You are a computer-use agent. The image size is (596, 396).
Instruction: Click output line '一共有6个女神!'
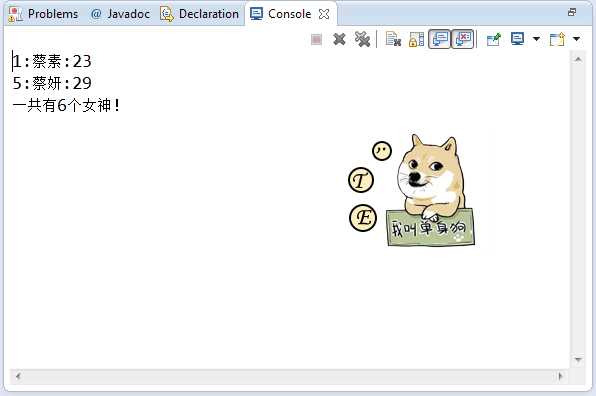(66, 105)
